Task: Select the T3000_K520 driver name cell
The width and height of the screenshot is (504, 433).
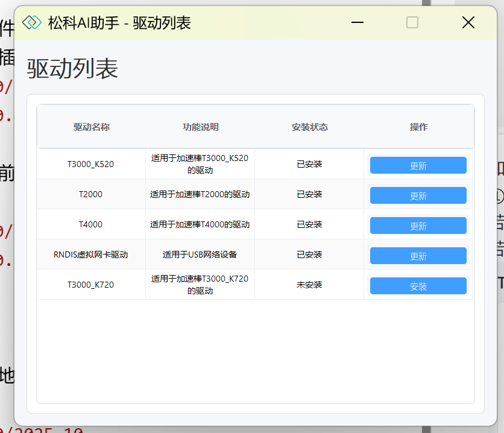Action: pos(91,164)
